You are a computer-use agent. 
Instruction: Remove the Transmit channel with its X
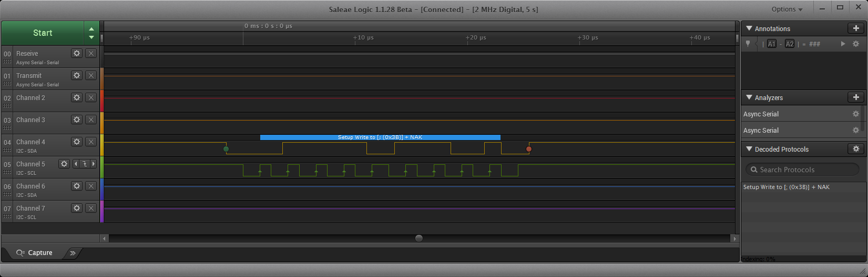pos(91,75)
